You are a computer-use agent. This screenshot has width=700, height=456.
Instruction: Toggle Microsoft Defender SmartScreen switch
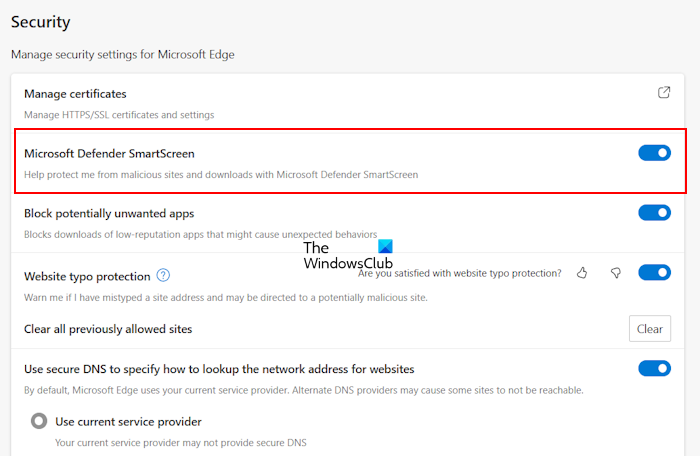click(654, 153)
